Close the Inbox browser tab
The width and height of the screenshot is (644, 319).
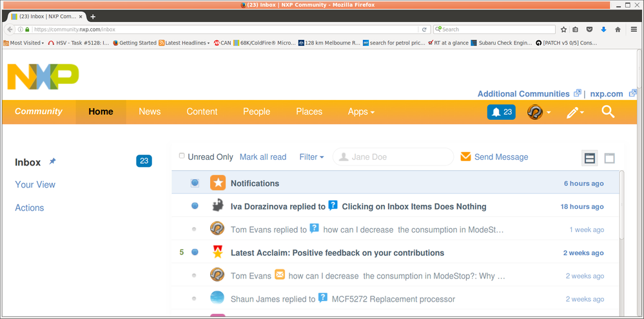pyautogui.click(x=81, y=17)
